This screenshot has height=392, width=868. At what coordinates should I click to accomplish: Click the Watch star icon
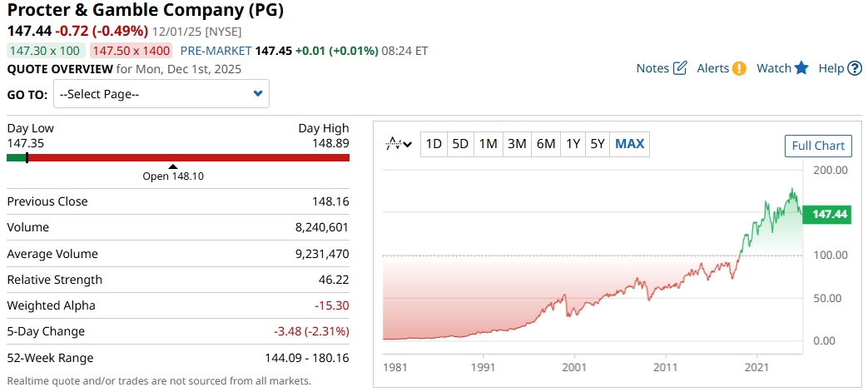(x=801, y=68)
